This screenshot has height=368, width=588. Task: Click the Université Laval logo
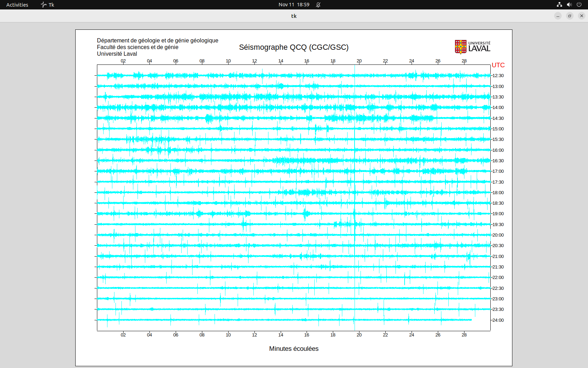(x=472, y=47)
